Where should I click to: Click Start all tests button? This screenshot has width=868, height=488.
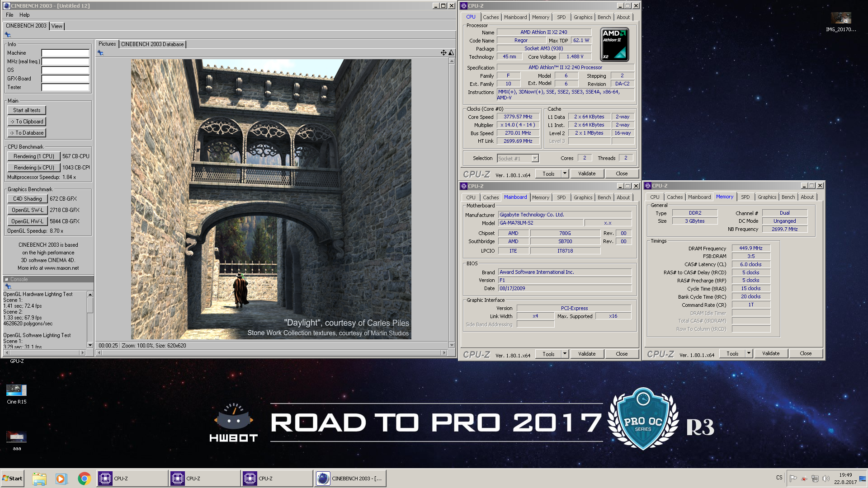[27, 110]
